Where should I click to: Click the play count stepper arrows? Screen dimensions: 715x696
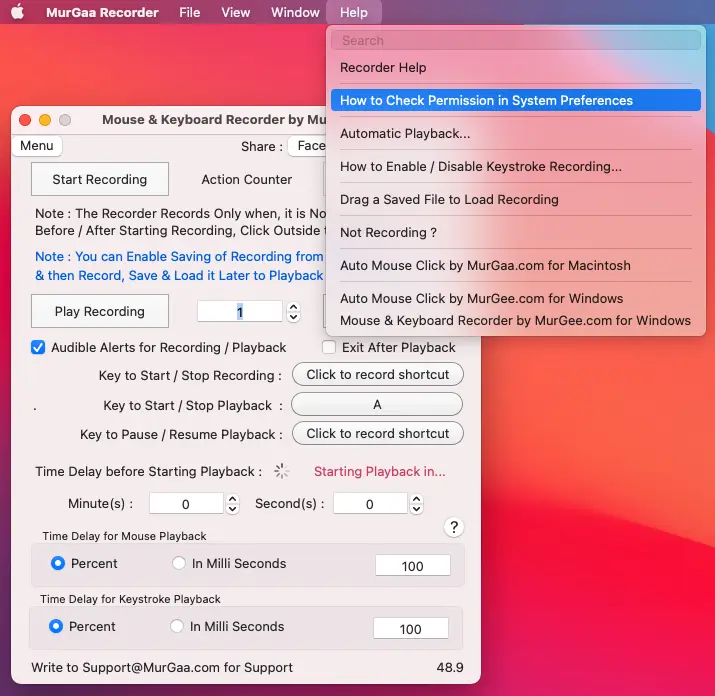tap(293, 312)
